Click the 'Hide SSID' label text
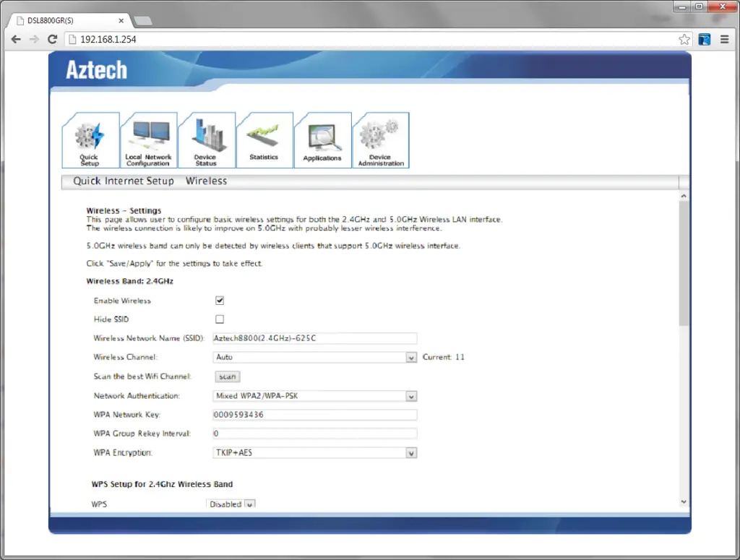This screenshot has width=740, height=560. [111, 319]
